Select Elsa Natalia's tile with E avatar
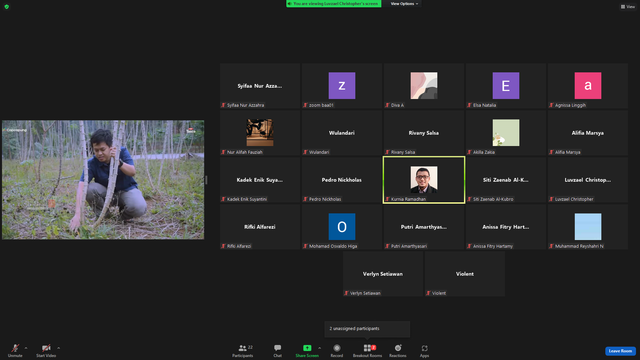The height and width of the screenshot is (360, 640). click(x=506, y=86)
